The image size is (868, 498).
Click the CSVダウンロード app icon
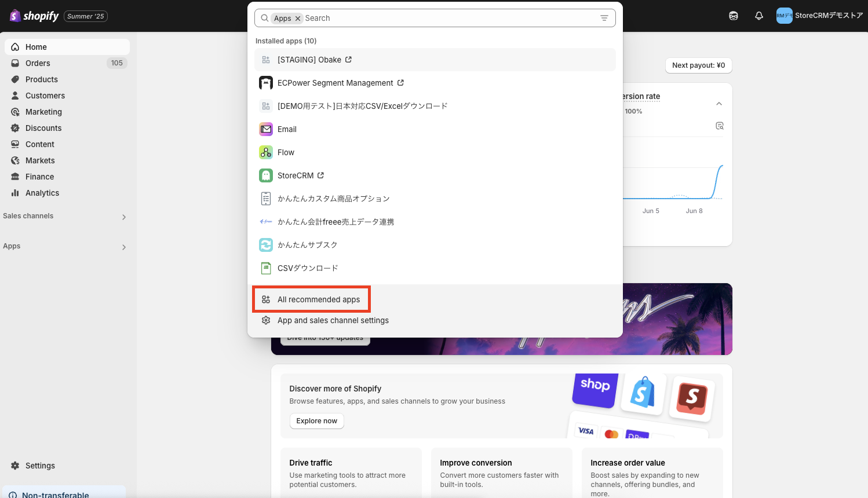[266, 268]
